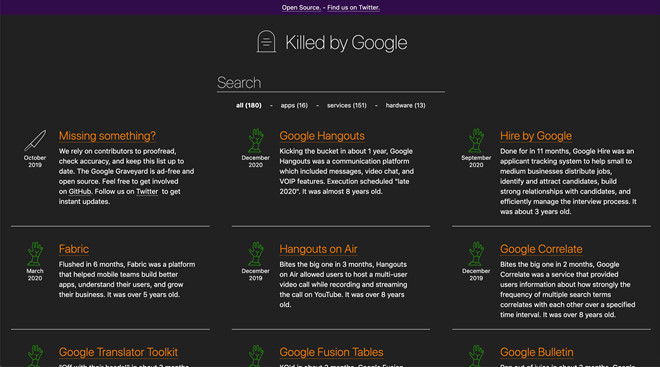Click the zombie hand icon for Google Translator Toolkit

point(35,356)
